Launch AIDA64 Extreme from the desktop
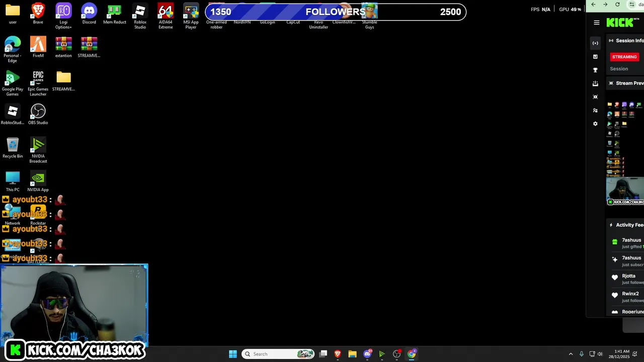This screenshot has height=362, width=644. click(166, 16)
